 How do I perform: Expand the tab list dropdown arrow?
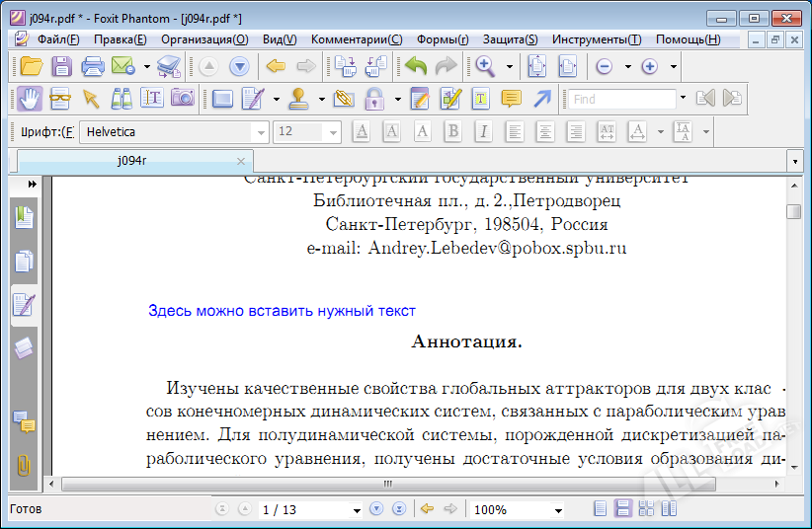795,161
